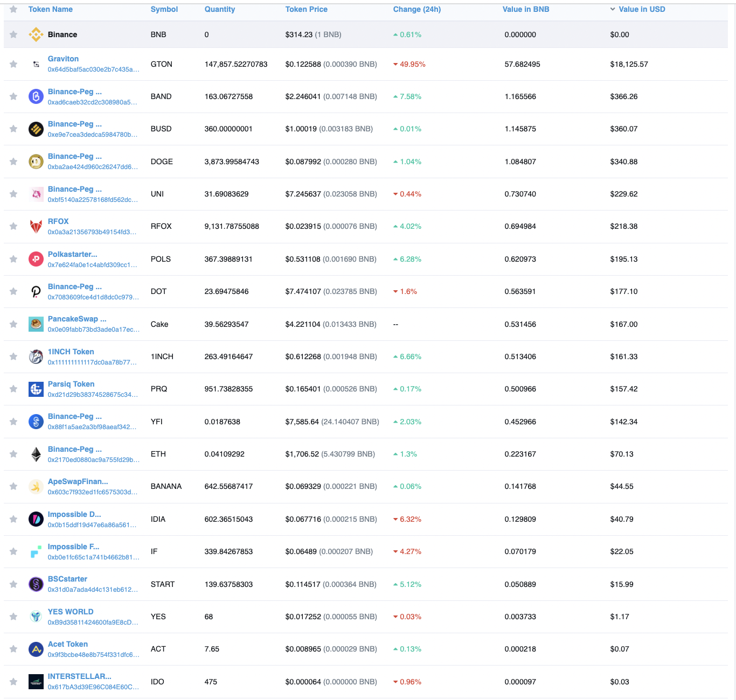736x700 pixels.
Task: Sort by the Value in BNB header
Action: coord(526,9)
